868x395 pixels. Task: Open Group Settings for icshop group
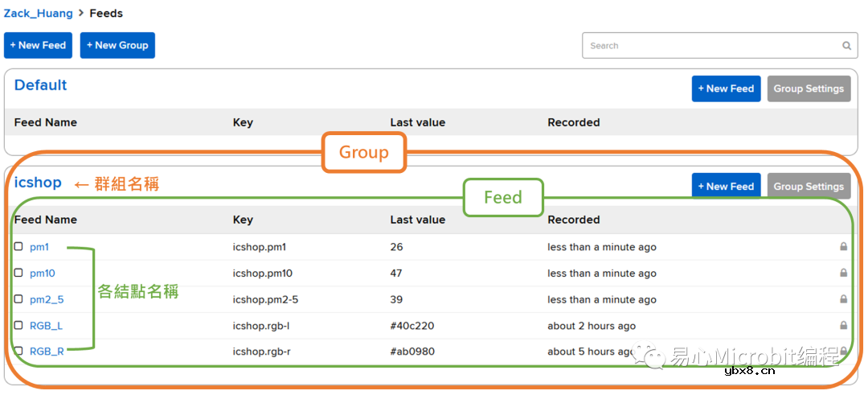click(x=808, y=186)
